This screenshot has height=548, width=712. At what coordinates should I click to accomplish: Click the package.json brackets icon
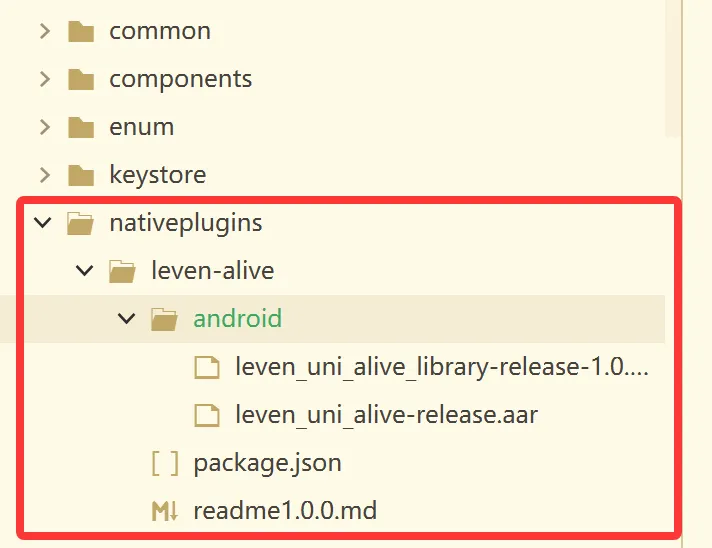point(165,463)
